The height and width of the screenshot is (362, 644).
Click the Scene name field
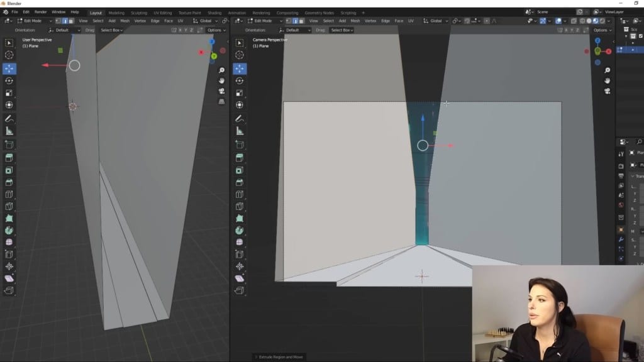(555, 13)
